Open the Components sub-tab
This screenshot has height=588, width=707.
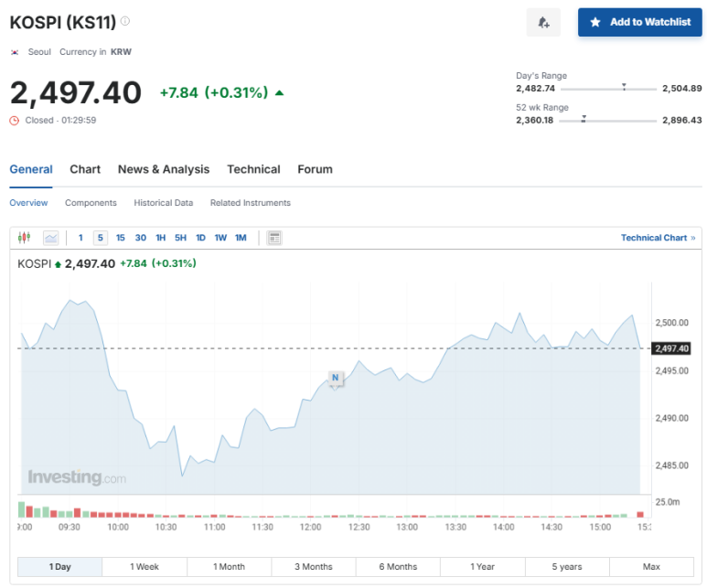pos(91,203)
